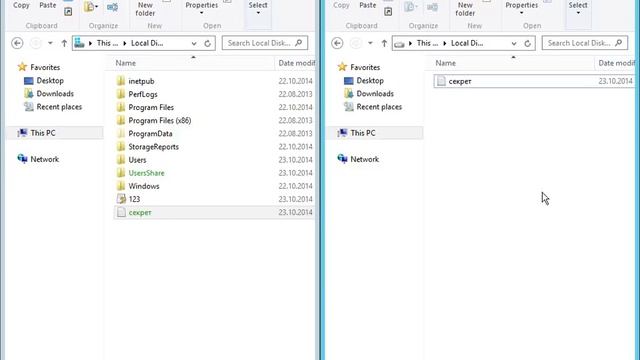
Task: Expand address bar history in left window
Action: (x=194, y=43)
